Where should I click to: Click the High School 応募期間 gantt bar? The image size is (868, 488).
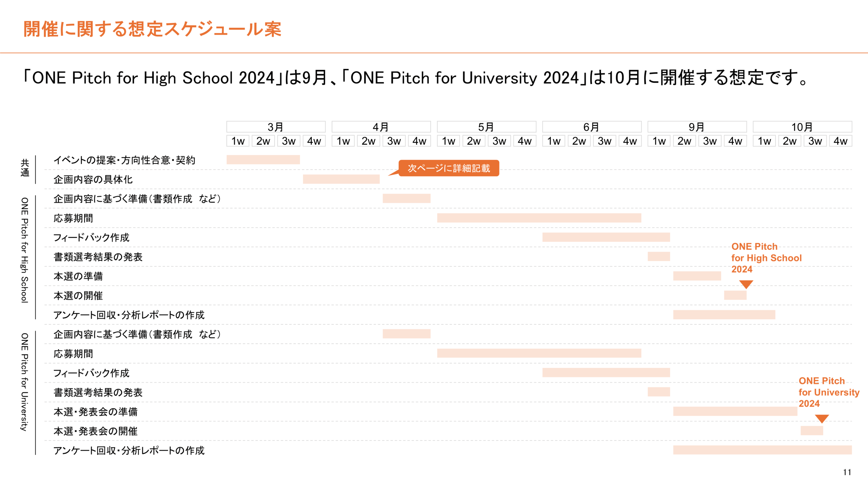tap(539, 218)
